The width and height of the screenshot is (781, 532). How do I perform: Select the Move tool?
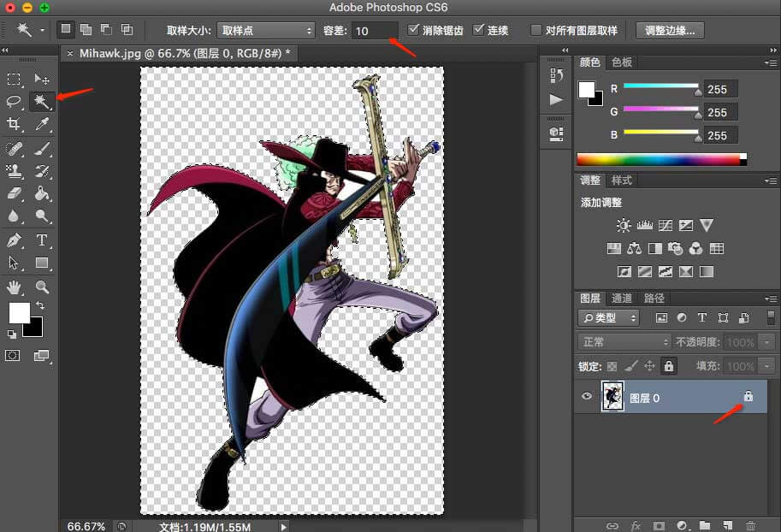(42, 79)
